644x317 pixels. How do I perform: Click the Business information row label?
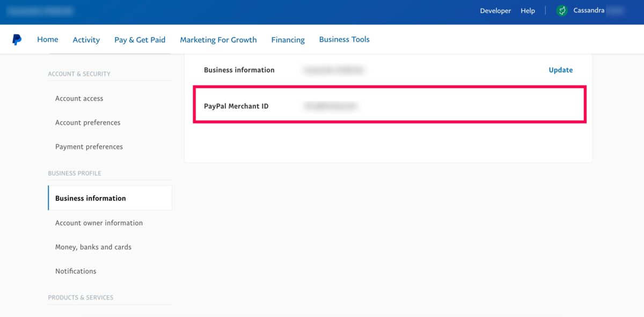coord(239,70)
